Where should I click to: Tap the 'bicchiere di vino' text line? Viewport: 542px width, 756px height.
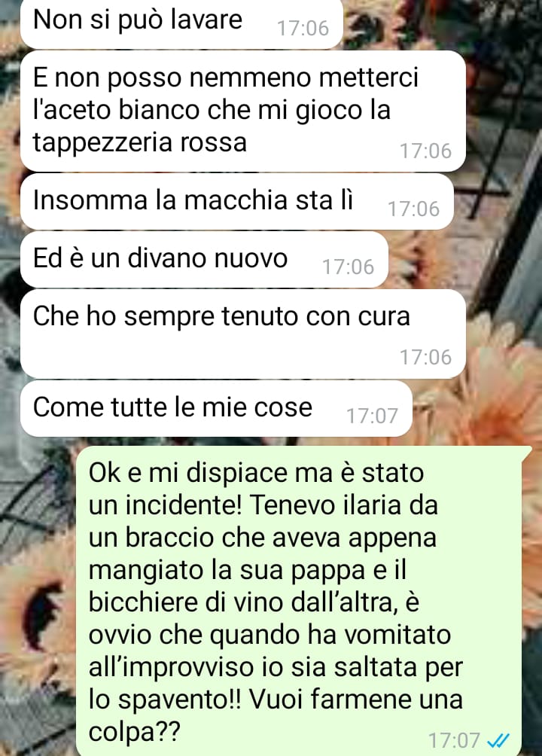click(254, 602)
